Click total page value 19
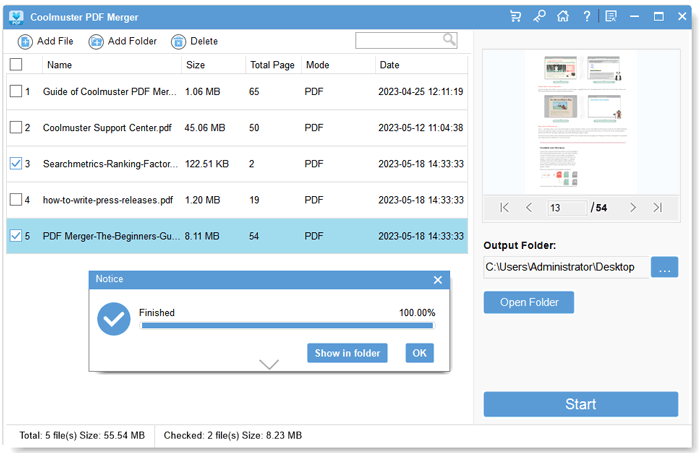 (254, 200)
